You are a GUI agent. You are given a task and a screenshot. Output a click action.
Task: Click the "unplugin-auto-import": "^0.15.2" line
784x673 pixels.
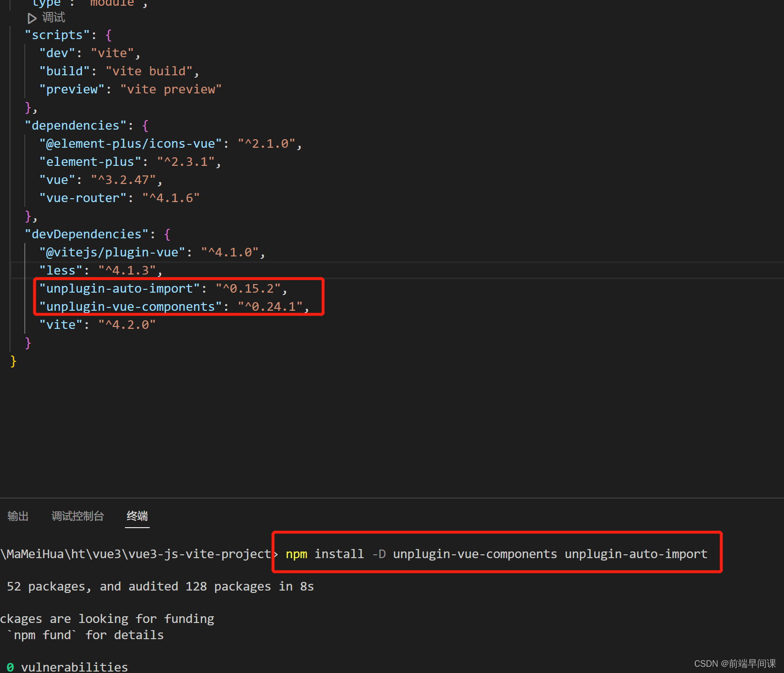[164, 289]
